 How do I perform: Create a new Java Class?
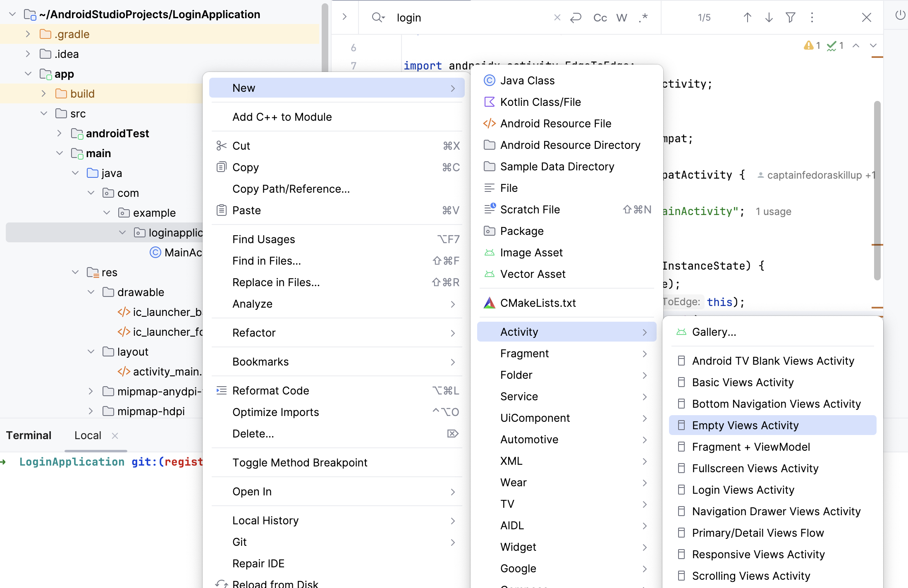pos(567,80)
